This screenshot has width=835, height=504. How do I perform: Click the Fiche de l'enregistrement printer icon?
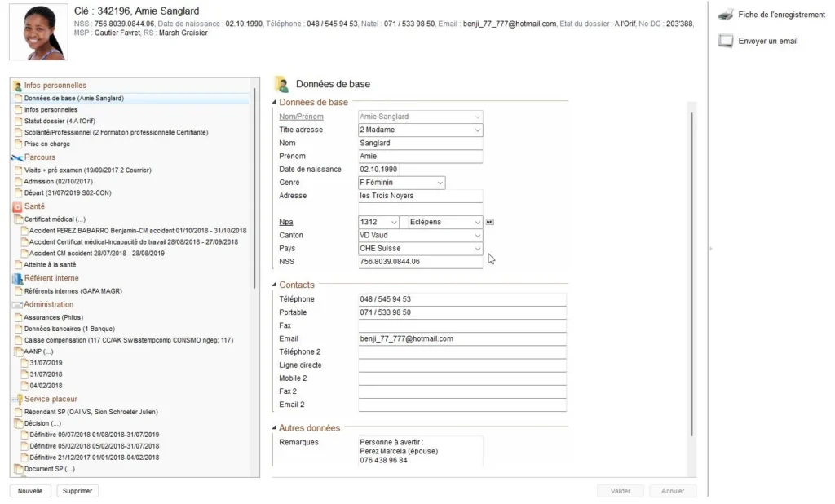725,15
